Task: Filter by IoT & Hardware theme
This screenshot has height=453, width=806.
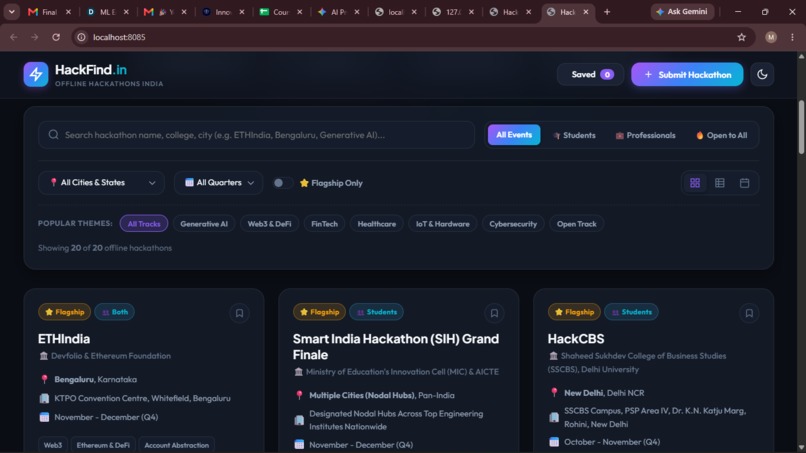Action: (443, 224)
